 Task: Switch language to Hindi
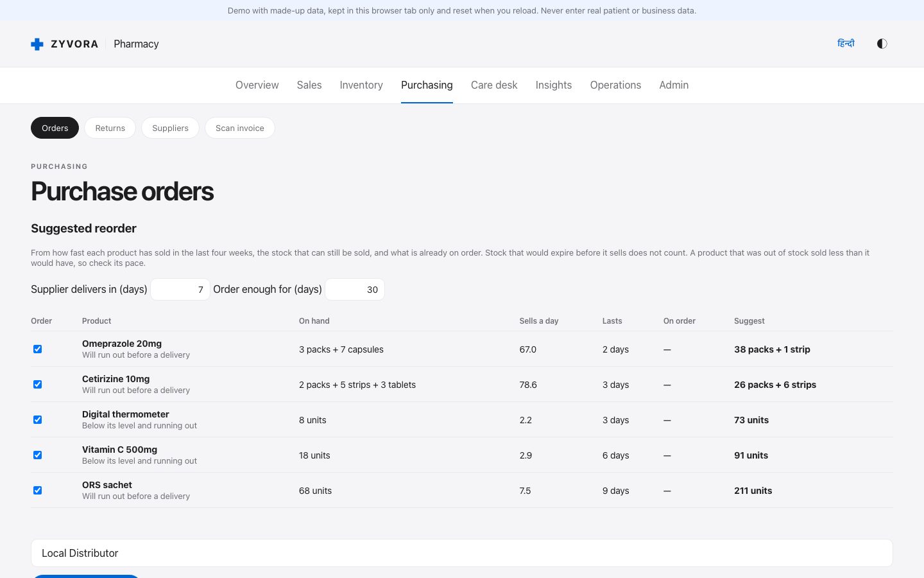pyautogui.click(x=846, y=43)
